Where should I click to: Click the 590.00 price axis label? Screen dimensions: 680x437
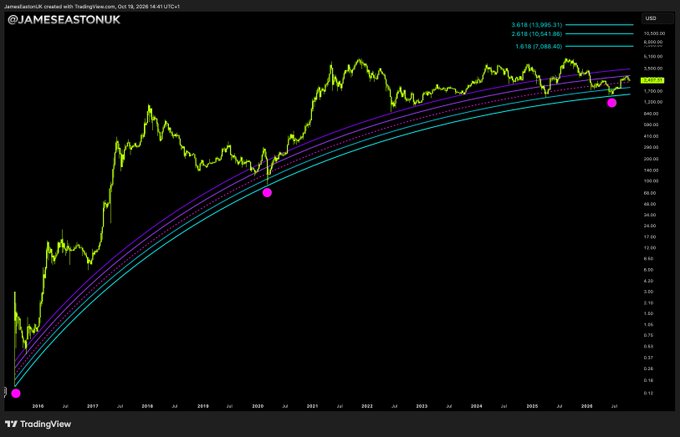coord(652,124)
